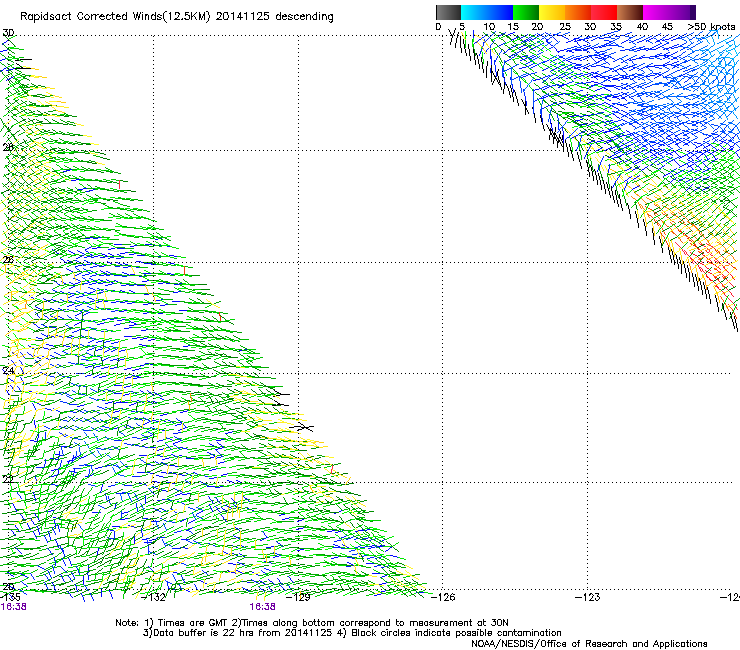Viewport: 740px width, 650px height.
Task: Click the '>50 knots' legend label
Action: tap(711, 27)
